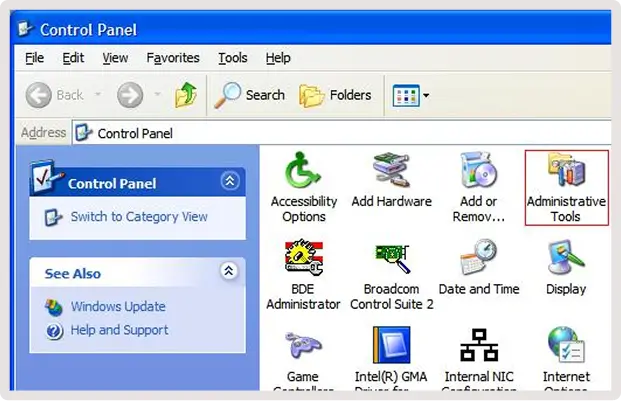This screenshot has height=401, width=621.
Task: Click the Views toolbar icon
Action: click(x=406, y=95)
